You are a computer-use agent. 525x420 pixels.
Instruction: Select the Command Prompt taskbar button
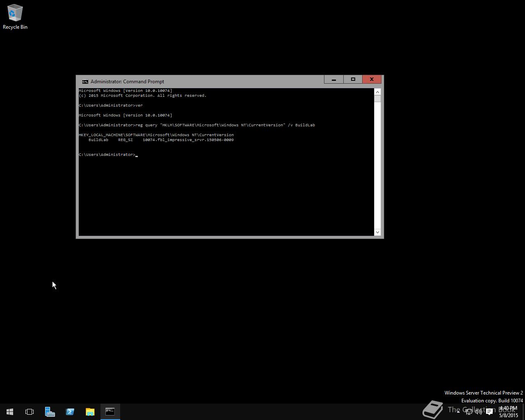tap(110, 412)
